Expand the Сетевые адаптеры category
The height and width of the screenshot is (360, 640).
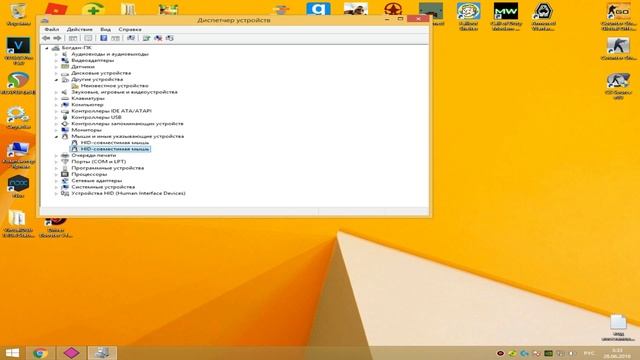pyautogui.click(x=56, y=180)
